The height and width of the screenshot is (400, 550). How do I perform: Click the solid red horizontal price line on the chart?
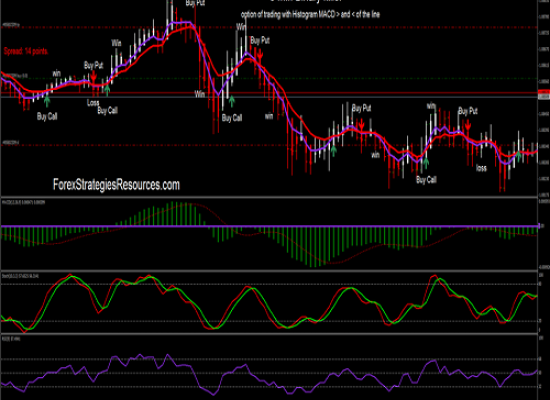click(x=269, y=93)
